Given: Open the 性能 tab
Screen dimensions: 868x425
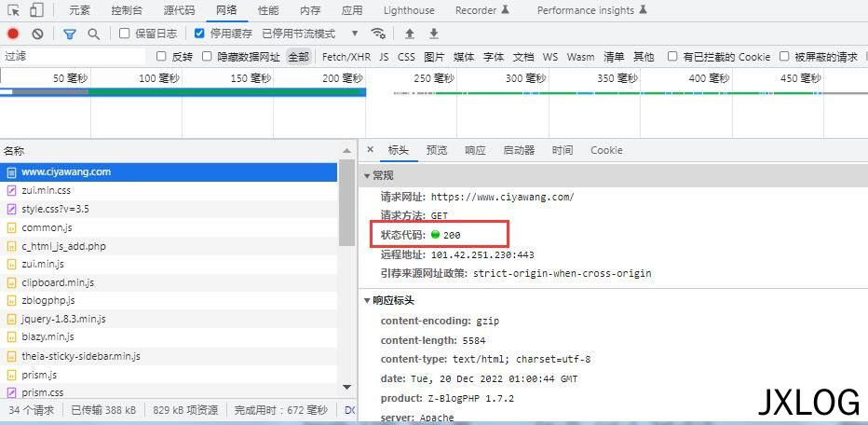Looking at the screenshot, I should click(x=268, y=10).
